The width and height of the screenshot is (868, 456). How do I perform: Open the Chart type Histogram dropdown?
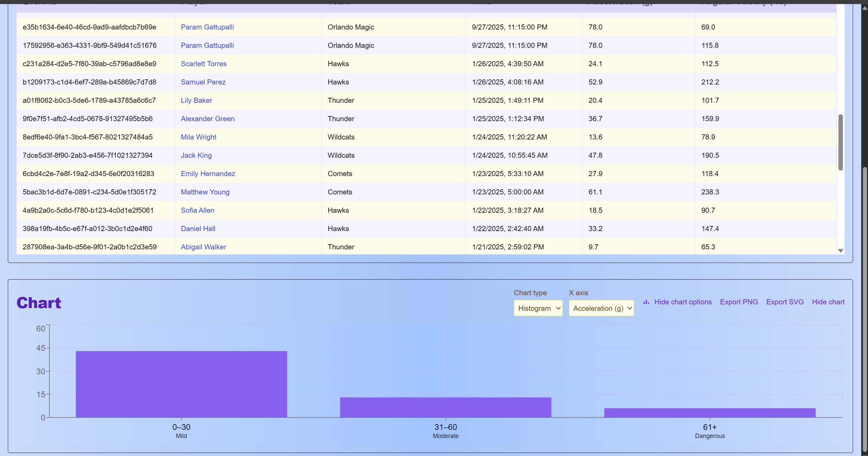point(538,308)
